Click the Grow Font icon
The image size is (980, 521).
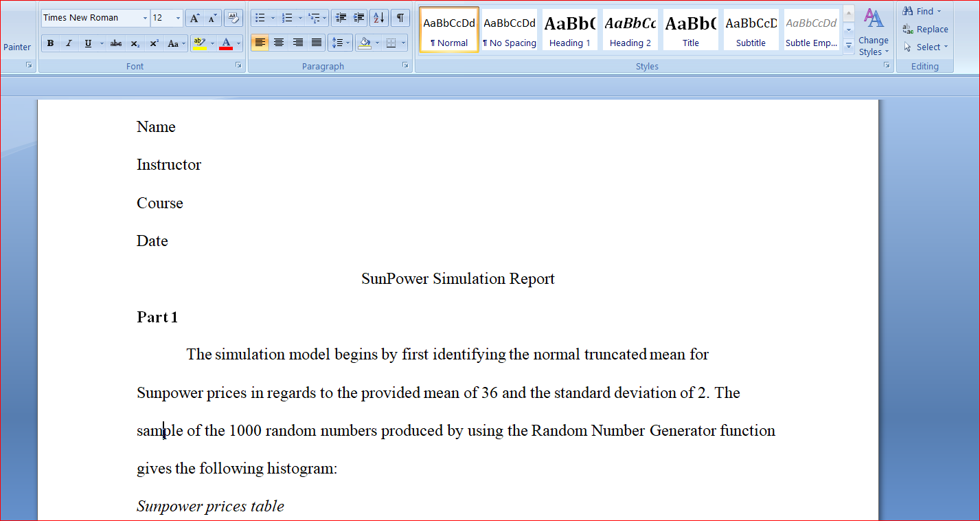(x=194, y=18)
